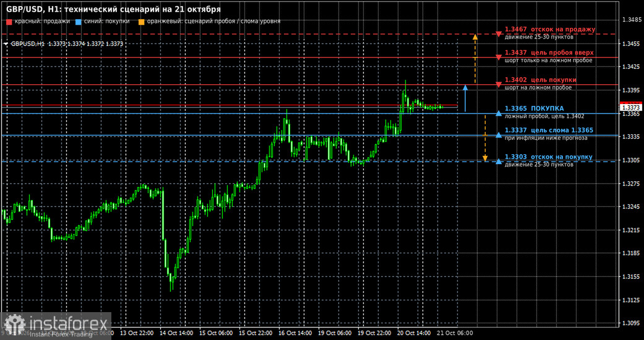Click the blue triangle marker at 1.3303 level

499,162
